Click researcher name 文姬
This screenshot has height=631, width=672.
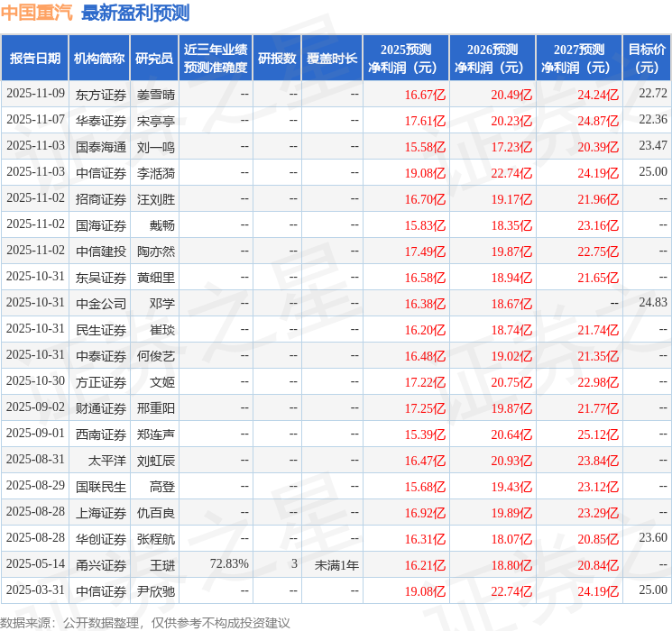pyautogui.click(x=162, y=382)
